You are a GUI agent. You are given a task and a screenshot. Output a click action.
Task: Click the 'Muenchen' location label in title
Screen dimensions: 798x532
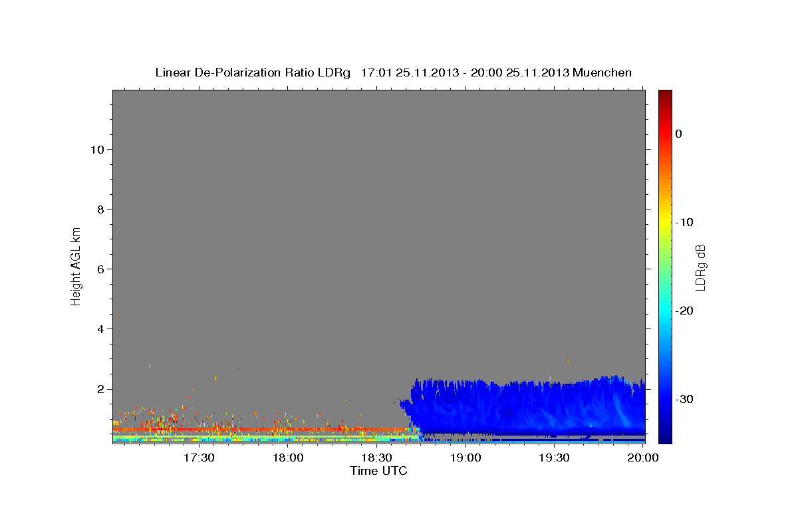pos(602,72)
